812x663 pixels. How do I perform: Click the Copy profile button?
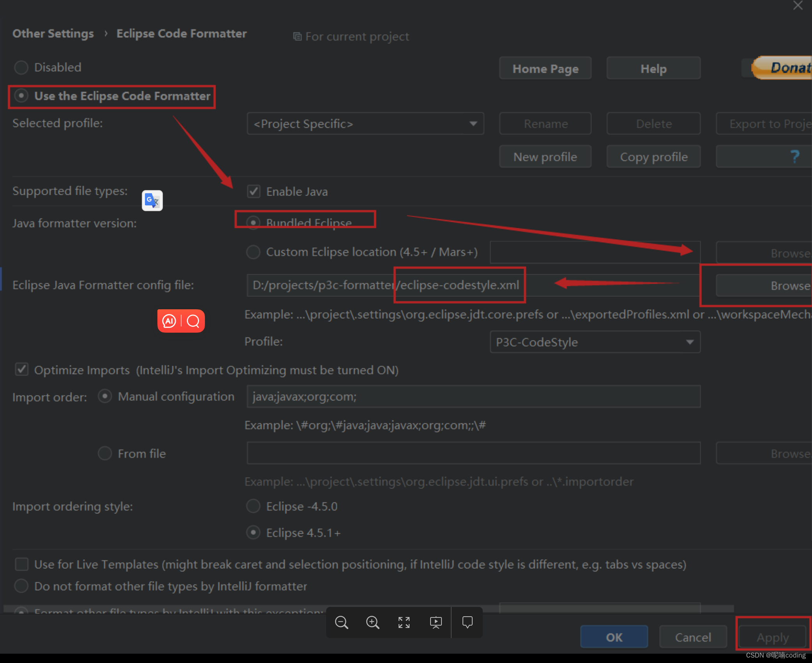653,157
